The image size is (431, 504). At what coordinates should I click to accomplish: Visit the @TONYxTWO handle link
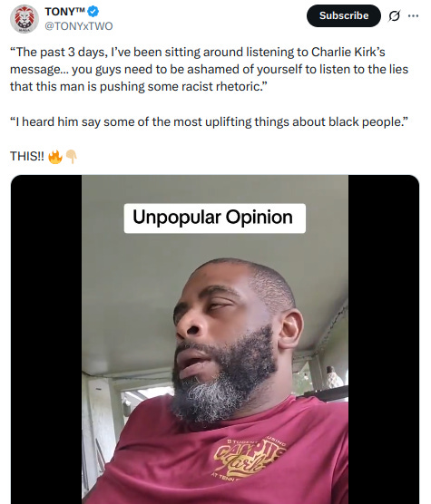[x=79, y=26]
